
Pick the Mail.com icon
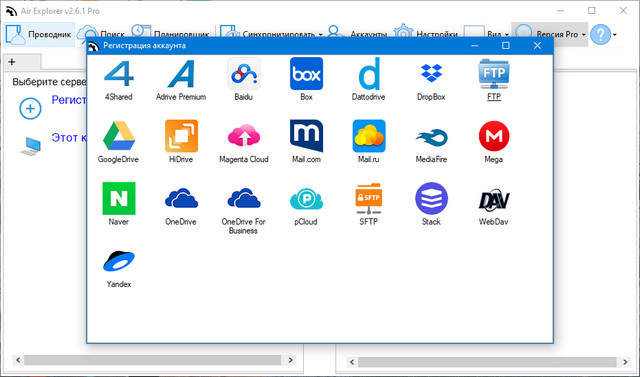pos(306,136)
